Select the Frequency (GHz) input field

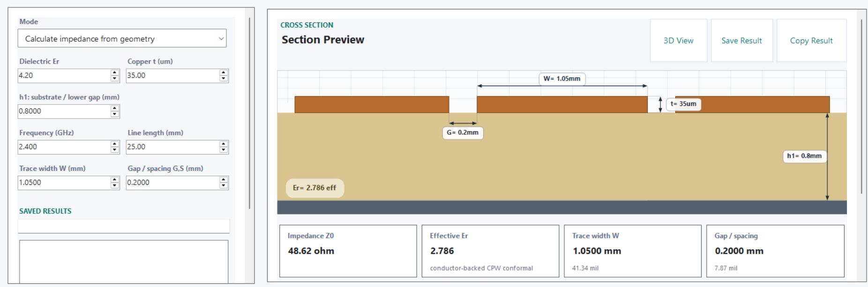coord(64,147)
